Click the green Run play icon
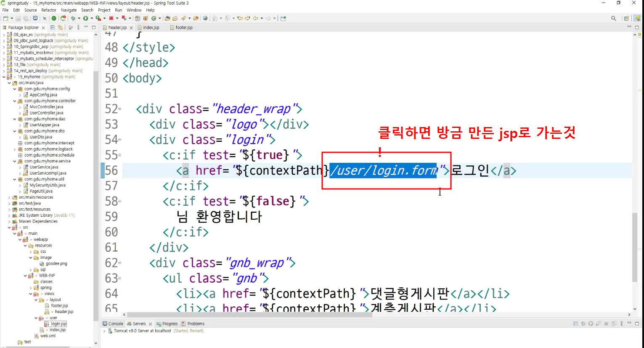 85,18
